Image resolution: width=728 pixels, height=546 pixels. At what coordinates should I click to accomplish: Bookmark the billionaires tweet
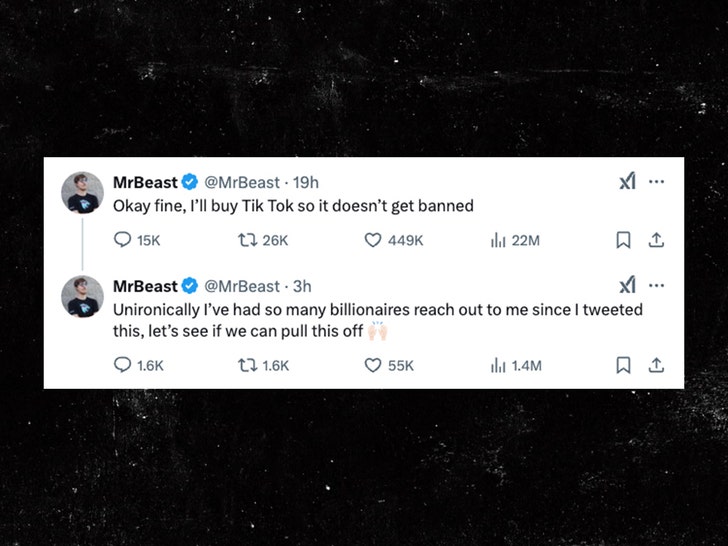point(623,365)
